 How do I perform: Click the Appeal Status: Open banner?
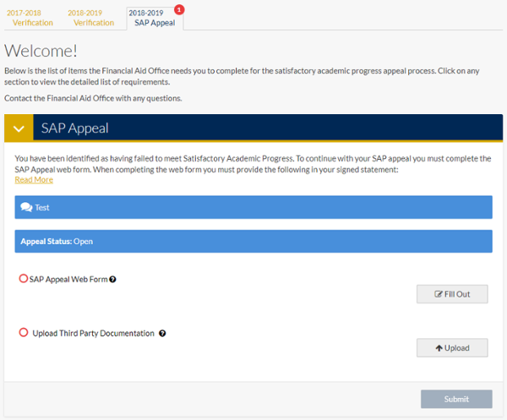(253, 241)
